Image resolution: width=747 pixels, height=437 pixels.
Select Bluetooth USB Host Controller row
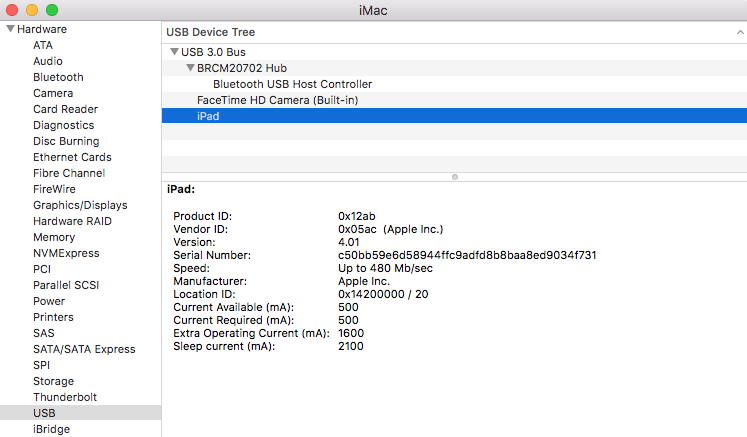click(454, 84)
